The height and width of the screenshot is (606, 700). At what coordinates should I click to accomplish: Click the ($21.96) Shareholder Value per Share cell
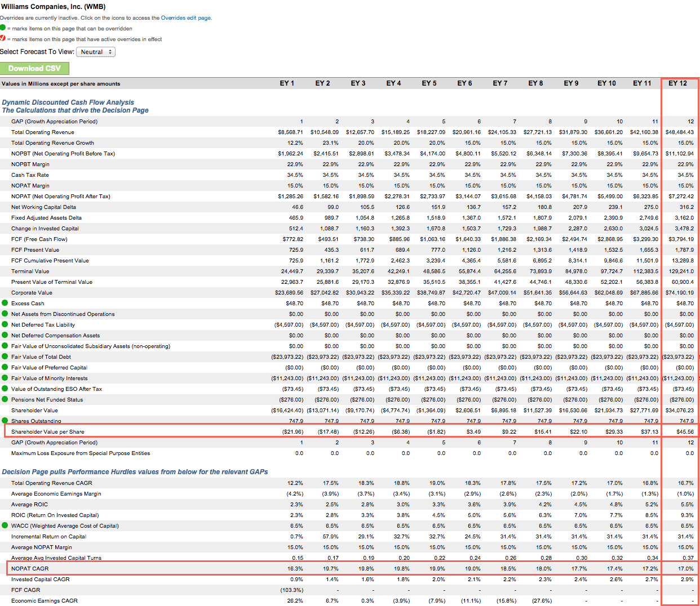293,432
